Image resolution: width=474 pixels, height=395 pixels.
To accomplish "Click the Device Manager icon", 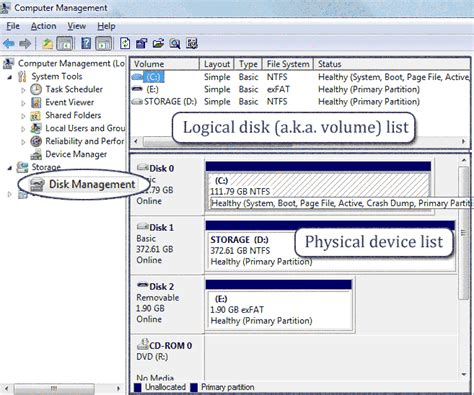I will tap(36, 154).
